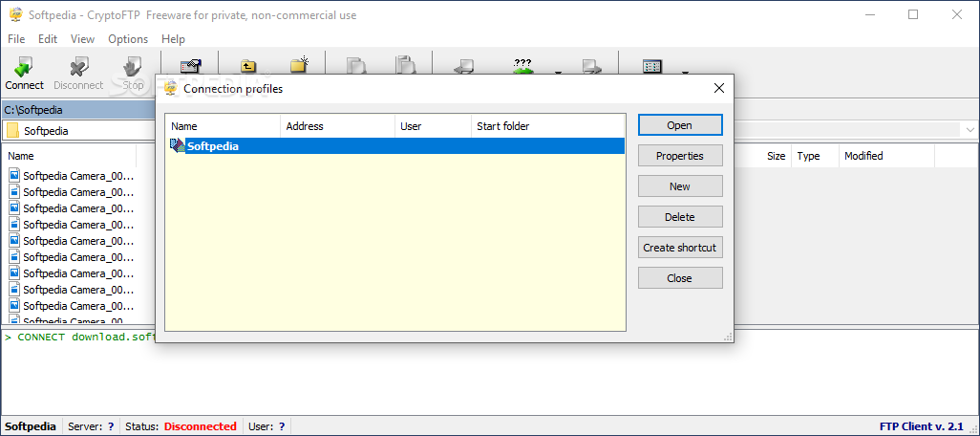Minimize the CryptoFTP main window
This screenshot has height=436, width=980.
pyautogui.click(x=869, y=14)
